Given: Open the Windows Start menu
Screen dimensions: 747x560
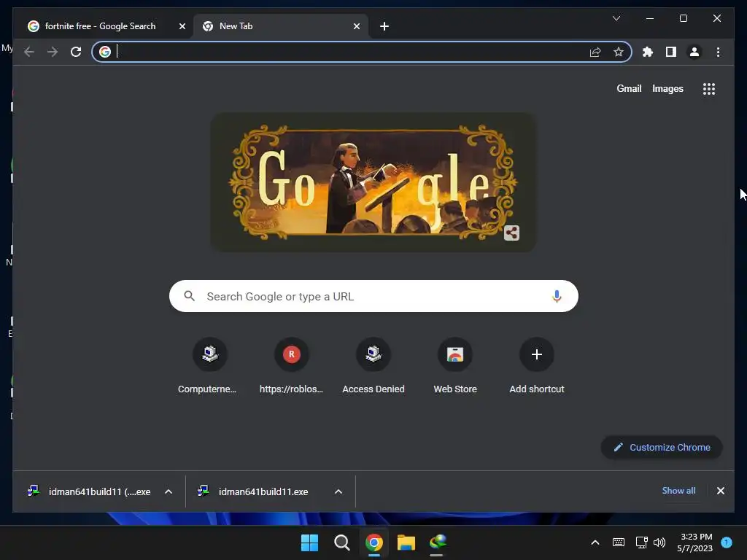Looking at the screenshot, I should tap(309, 542).
